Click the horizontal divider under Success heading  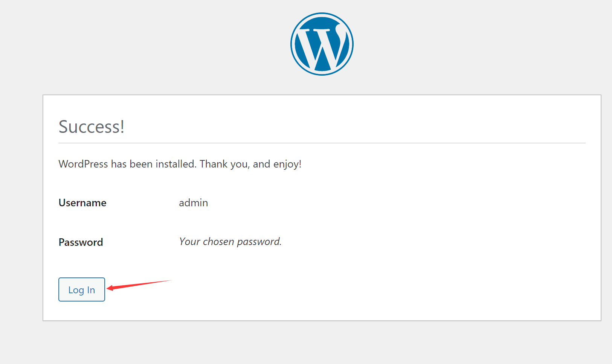pyautogui.click(x=322, y=143)
